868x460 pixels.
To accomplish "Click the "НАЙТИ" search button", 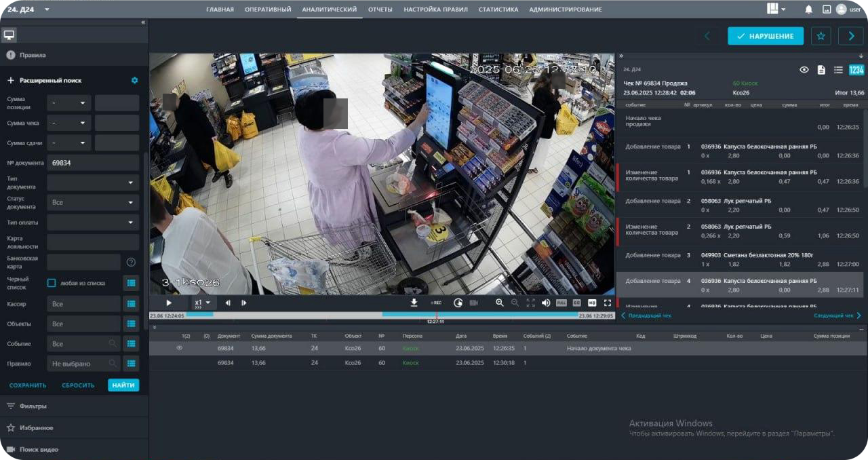I will coord(123,385).
